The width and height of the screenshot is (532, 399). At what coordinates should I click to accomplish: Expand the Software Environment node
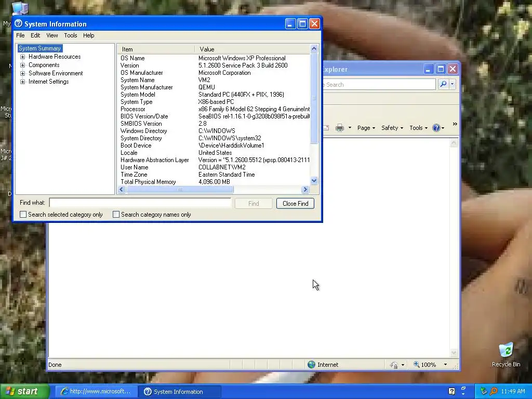click(x=22, y=73)
